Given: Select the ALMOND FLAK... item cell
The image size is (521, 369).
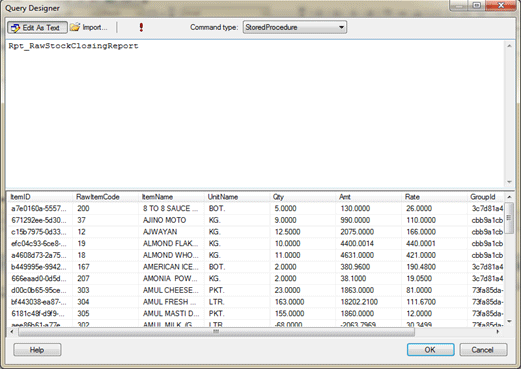Looking at the screenshot, I should (171, 244).
